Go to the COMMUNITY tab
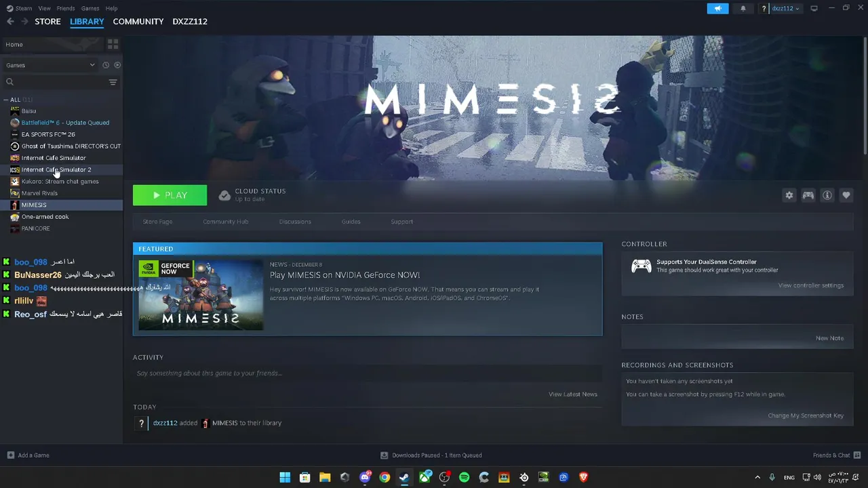 click(x=138, y=22)
